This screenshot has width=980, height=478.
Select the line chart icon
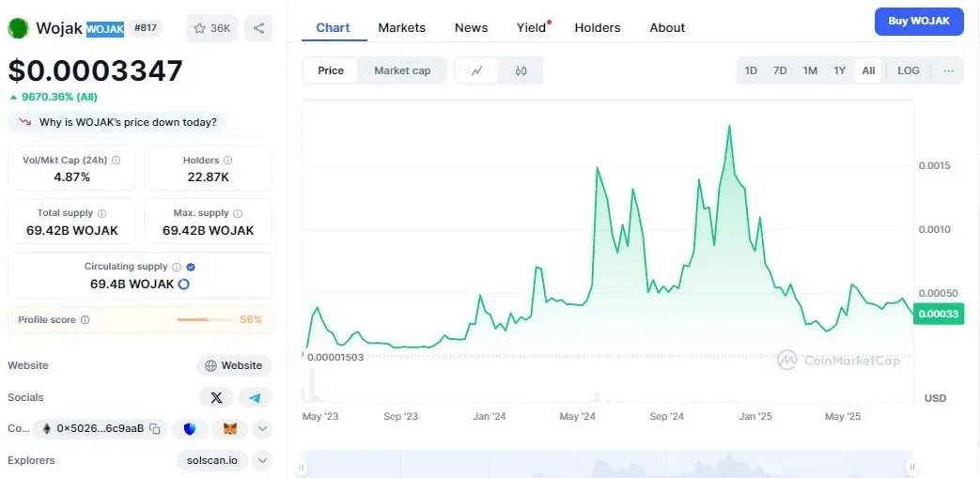click(x=477, y=70)
